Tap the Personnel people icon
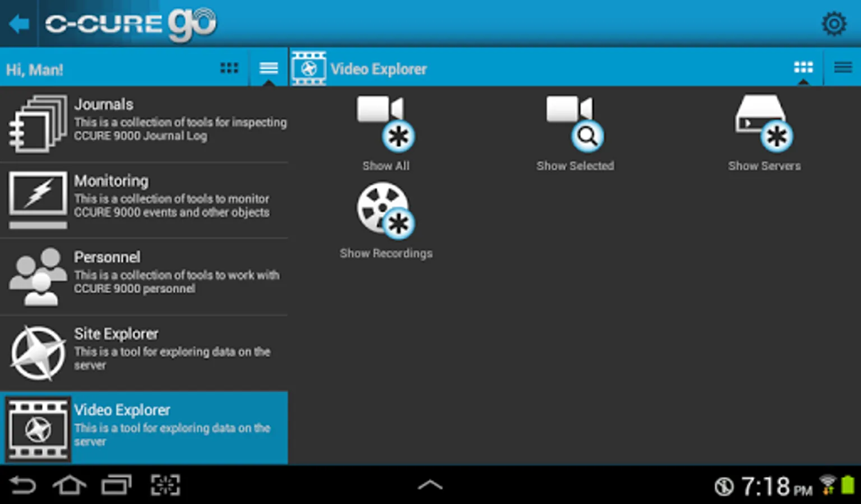This screenshot has height=504, width=861. click(x=38, y=277)
